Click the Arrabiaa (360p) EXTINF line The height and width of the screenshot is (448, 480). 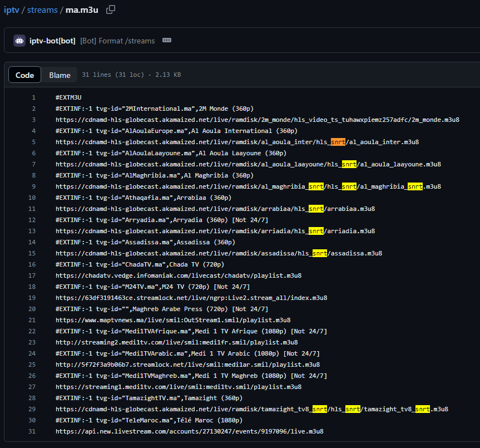coord(143,198)
